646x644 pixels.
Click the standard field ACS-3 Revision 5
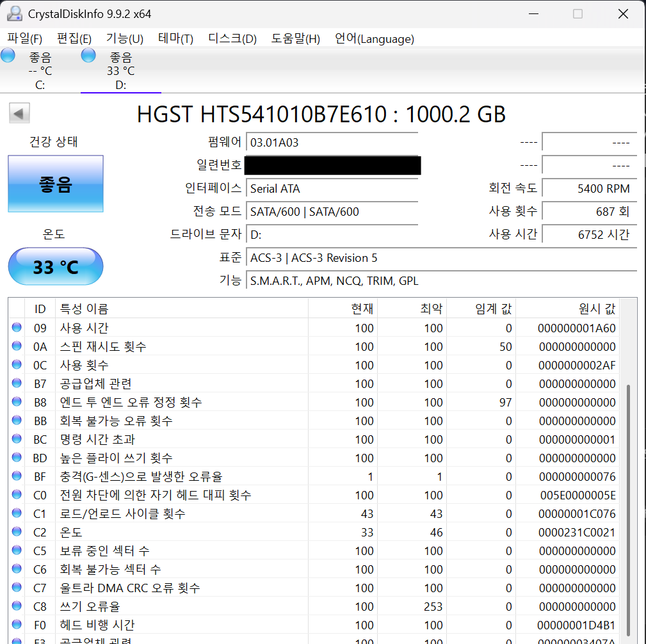(x=442, y=258)
